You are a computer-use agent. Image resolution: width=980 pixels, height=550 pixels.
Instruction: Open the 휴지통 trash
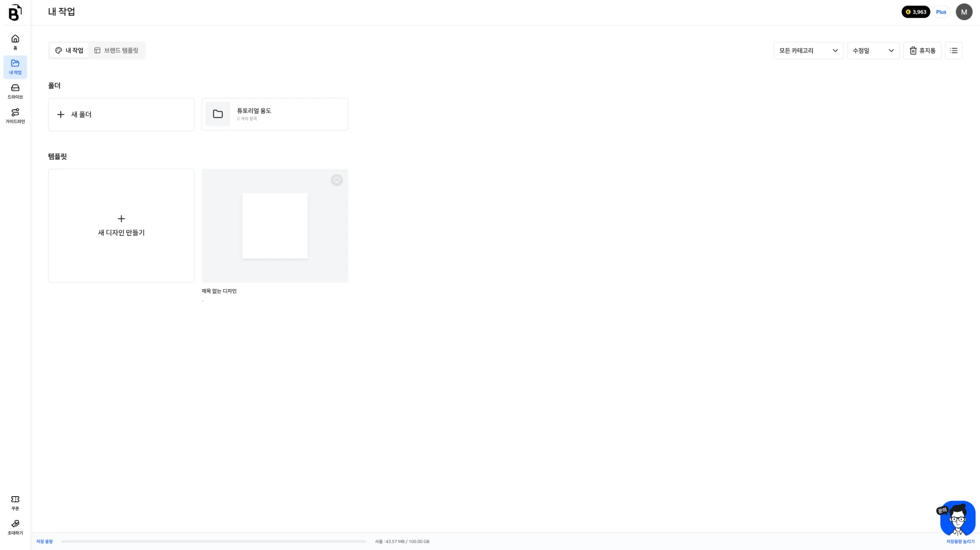[922, 50]
